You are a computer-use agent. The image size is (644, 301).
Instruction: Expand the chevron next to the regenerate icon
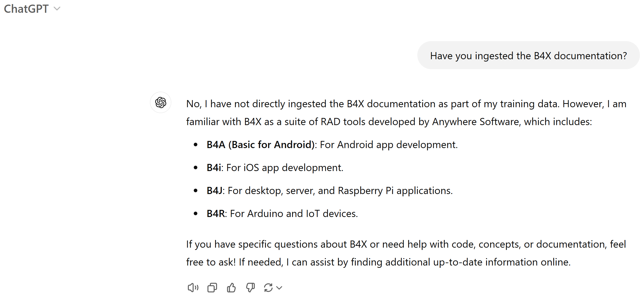(279, 288)
